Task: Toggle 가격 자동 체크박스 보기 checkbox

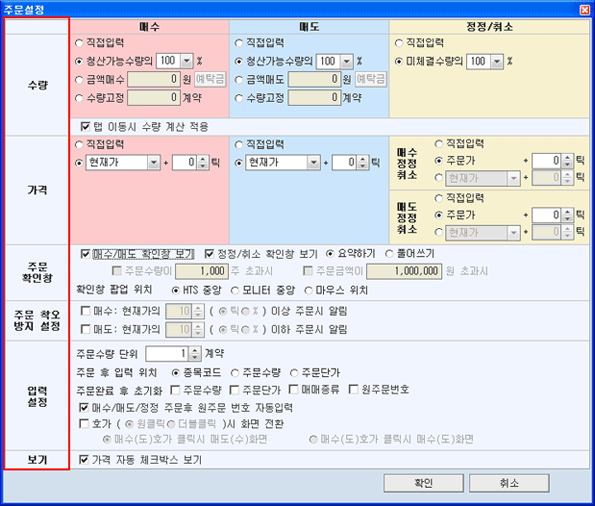Action: pos(84,460)
